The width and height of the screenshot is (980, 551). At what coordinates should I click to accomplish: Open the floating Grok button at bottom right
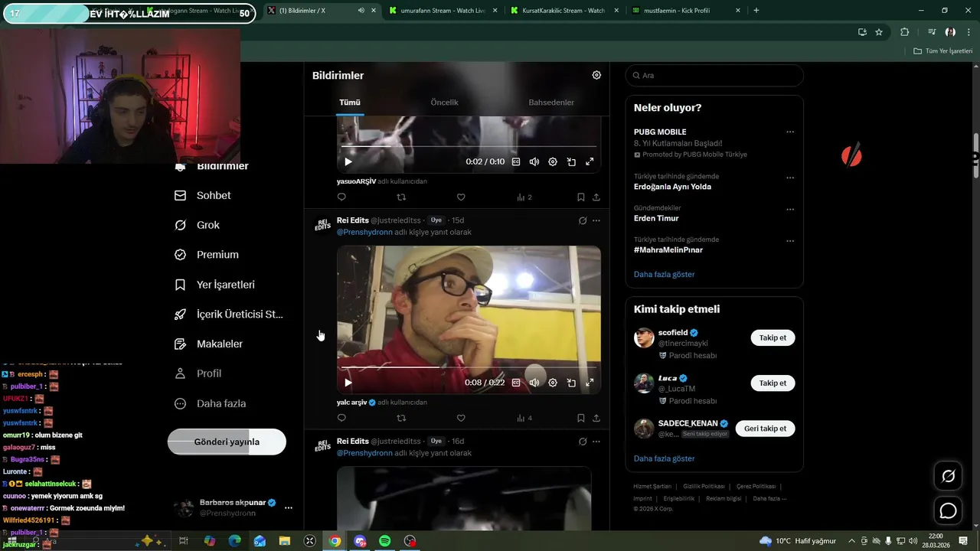coord(948,476)
